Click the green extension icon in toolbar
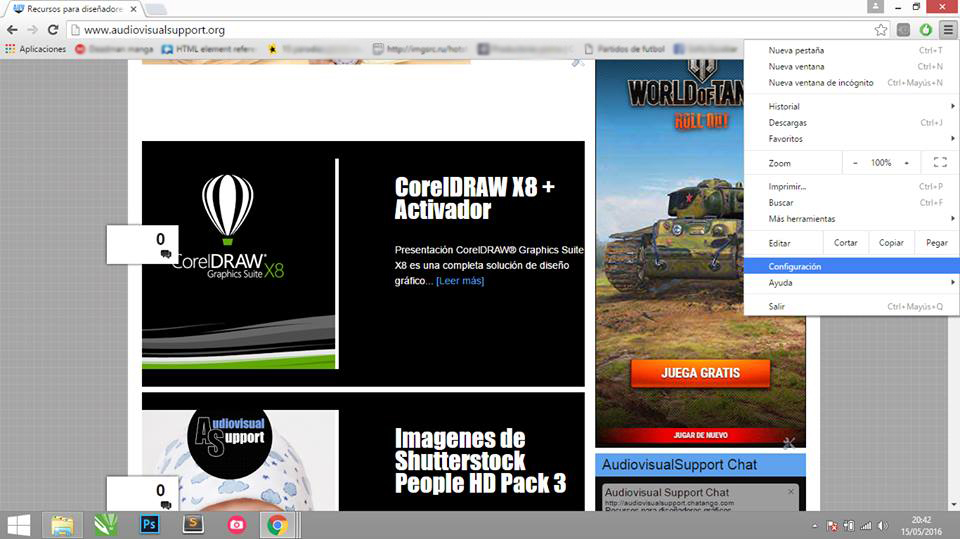Image resolution: width=960 pixels, height=539 pixels. 926,29
